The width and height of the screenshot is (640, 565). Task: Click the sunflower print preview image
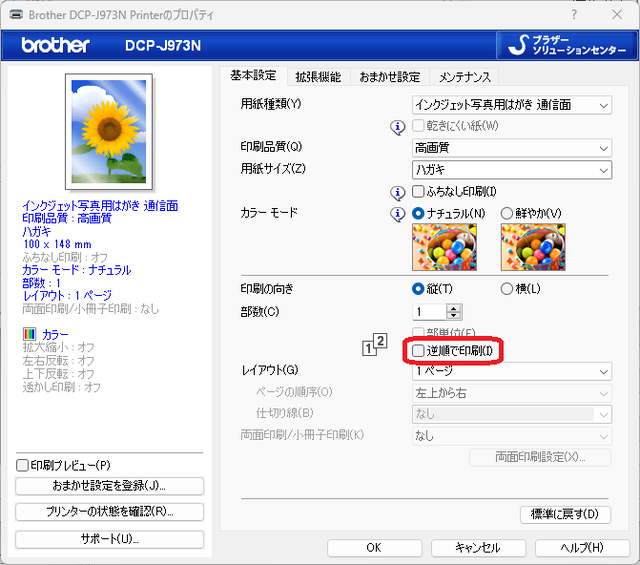(x=109, y=132)
